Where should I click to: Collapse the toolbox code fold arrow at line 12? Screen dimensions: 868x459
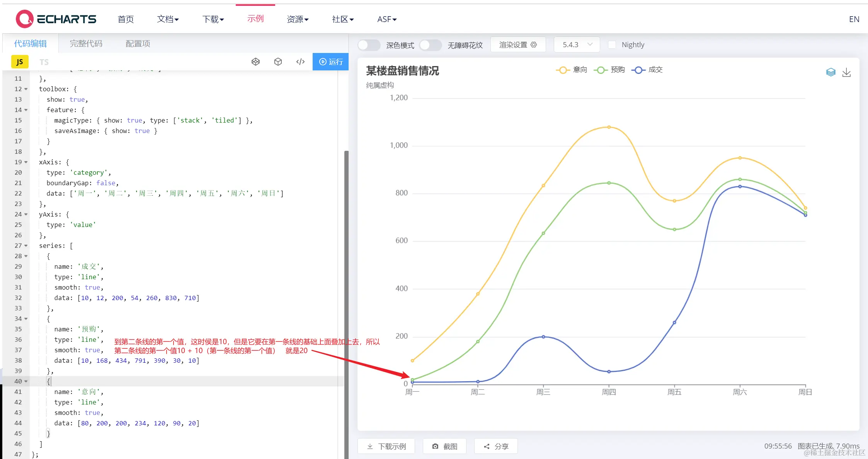[x=26, y=89]
